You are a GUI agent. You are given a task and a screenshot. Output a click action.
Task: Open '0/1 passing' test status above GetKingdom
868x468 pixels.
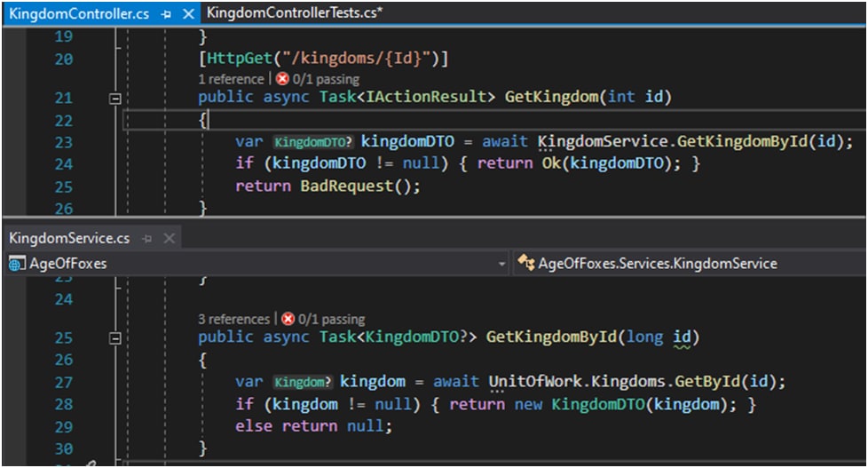tap(326, 79)
